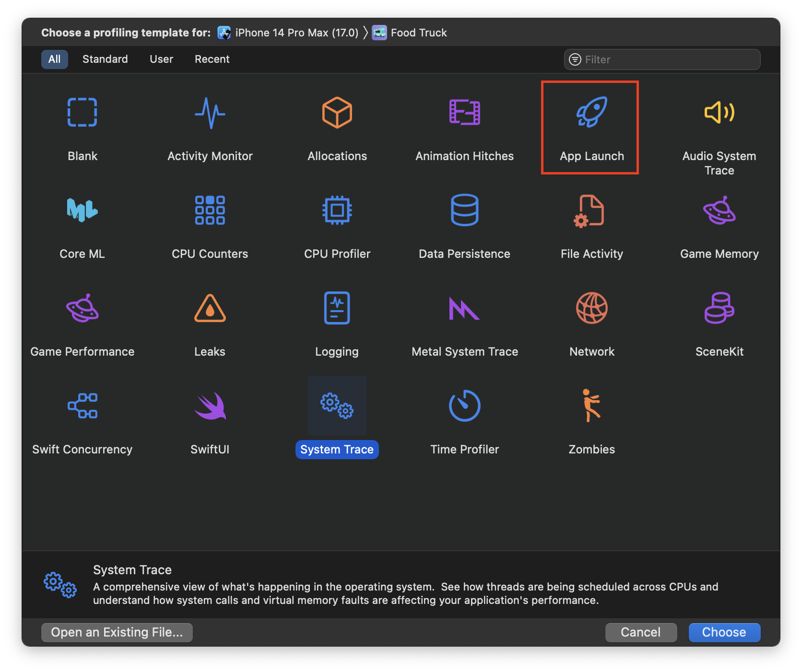Select the Blank template icon
Viewport: 802px width, 672px height.
click(82, 113)
